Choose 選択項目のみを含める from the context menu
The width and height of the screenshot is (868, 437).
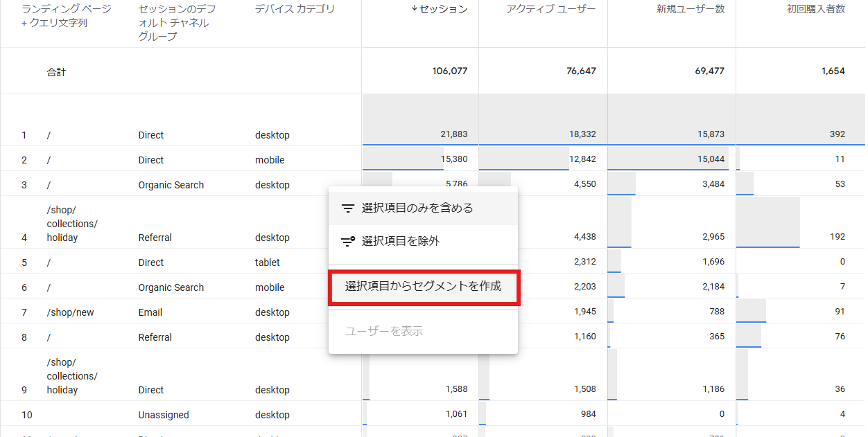click(417, 208)
